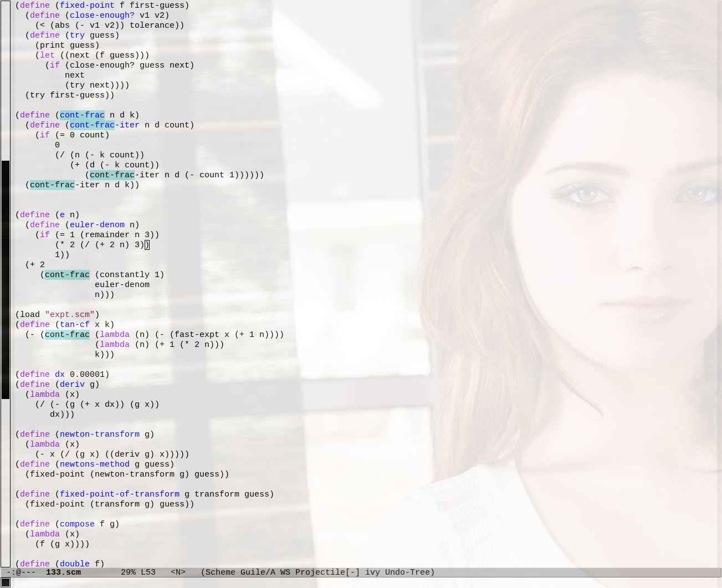Click the deriv name in (define (deriv g)
This screenshot has height=588, width=722.
tap(72, 384)
